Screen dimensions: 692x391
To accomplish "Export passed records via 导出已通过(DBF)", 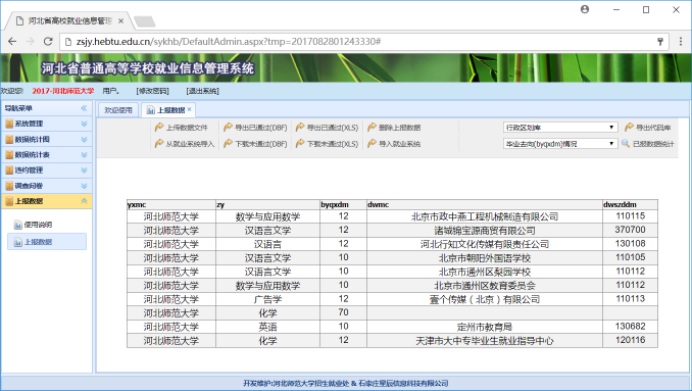I will coord(255,128).
